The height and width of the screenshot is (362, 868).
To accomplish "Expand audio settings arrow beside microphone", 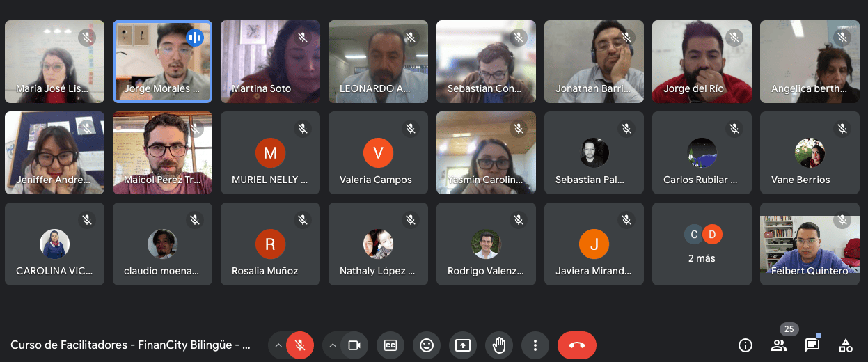I will tap(278, 345).
